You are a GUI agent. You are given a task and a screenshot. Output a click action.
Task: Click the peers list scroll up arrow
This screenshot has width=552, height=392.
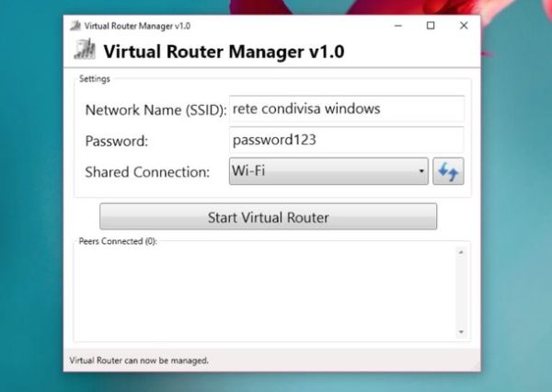click(x=461, y=252)
